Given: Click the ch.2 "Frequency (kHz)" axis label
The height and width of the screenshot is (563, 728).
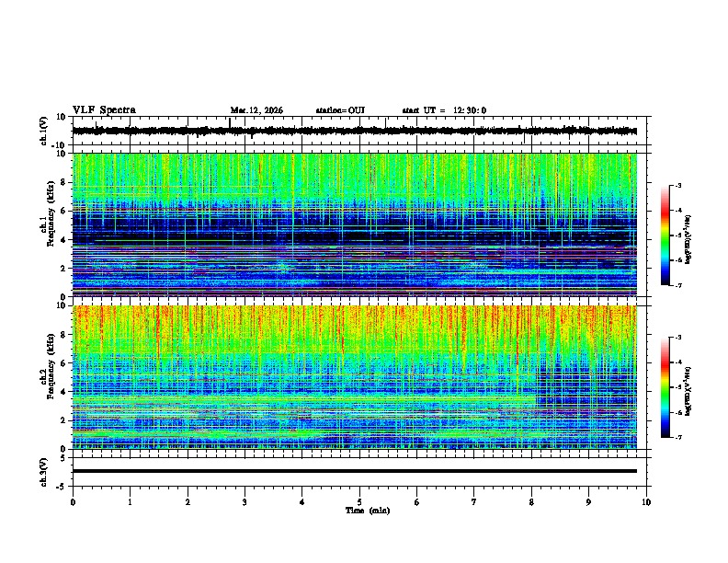Looking at the screenshot, I should (x=51, y=366).
